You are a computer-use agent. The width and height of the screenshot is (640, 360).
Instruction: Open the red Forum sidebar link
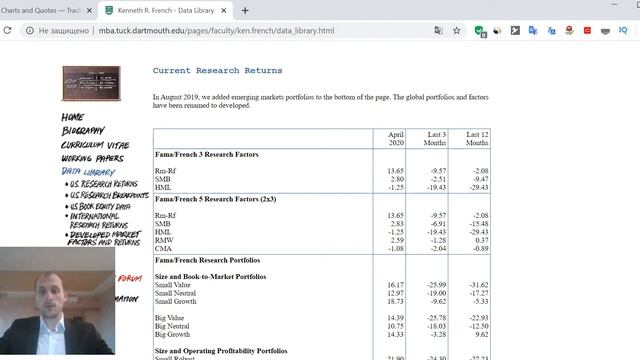click(130, 278)
